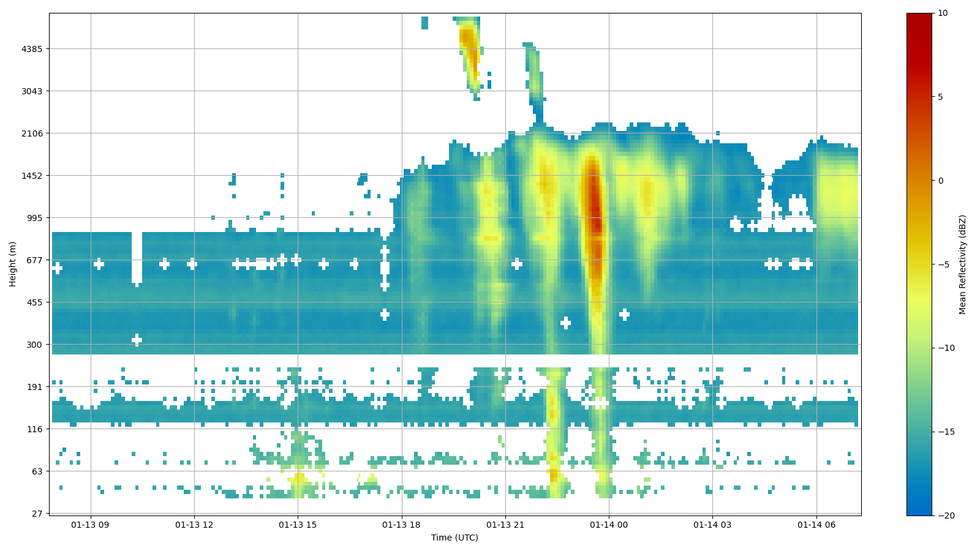Click the '01-14 00' time tick label
The height and width of the screenshot is (551, 980).
pyautogui.click(x=609, y=525)
